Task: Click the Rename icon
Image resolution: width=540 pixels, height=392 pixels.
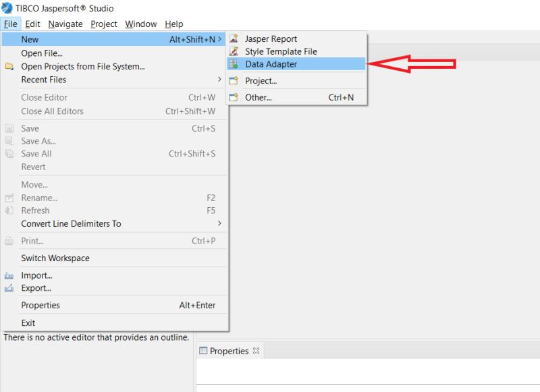Action: (9, 197)
